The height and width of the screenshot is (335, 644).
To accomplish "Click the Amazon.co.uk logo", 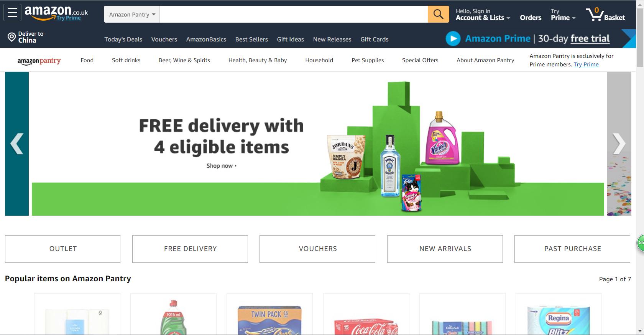I will click(x=56, y=13).
